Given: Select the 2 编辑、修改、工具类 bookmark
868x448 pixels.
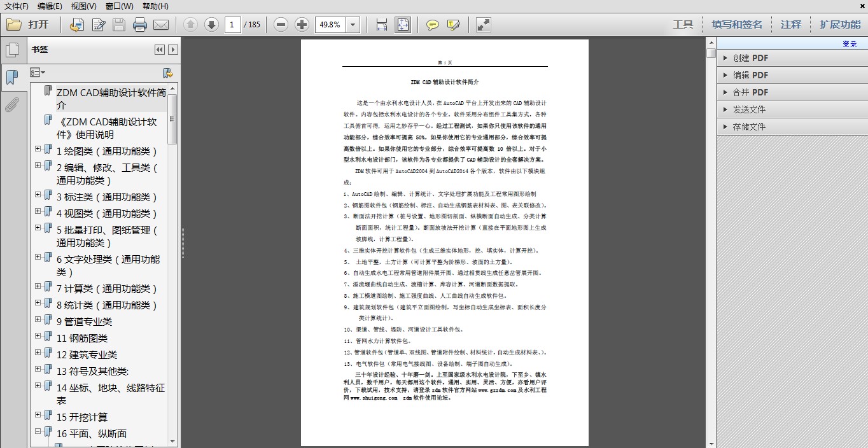Looking at the screenshot, I should point(106,174).
